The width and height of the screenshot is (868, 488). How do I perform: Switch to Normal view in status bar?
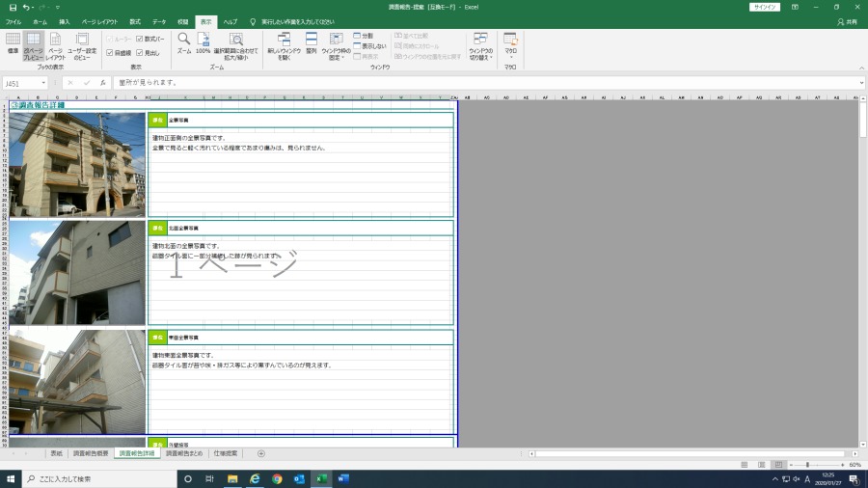[x=744, y=465]
